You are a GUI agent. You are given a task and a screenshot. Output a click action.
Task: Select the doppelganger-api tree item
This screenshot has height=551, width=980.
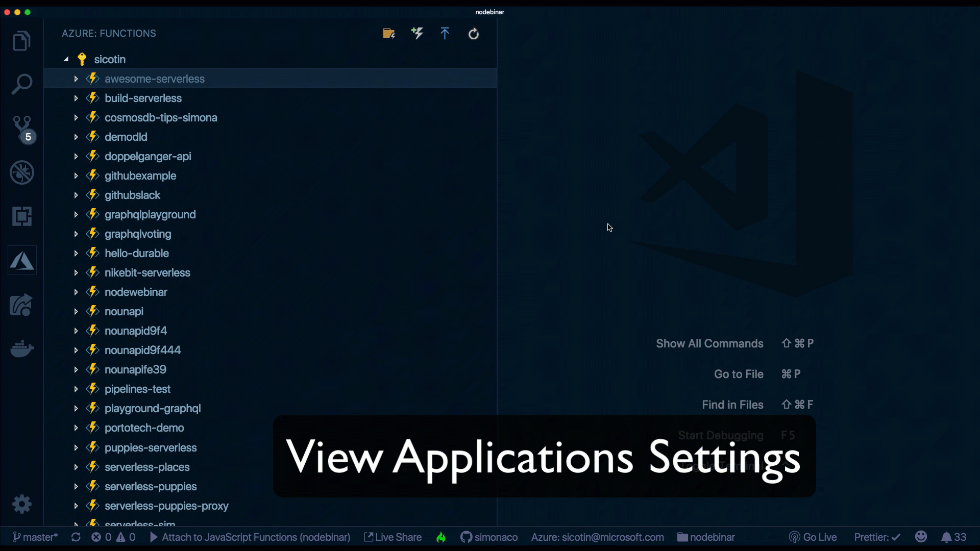pyautogui.click(x=148, y=156)
